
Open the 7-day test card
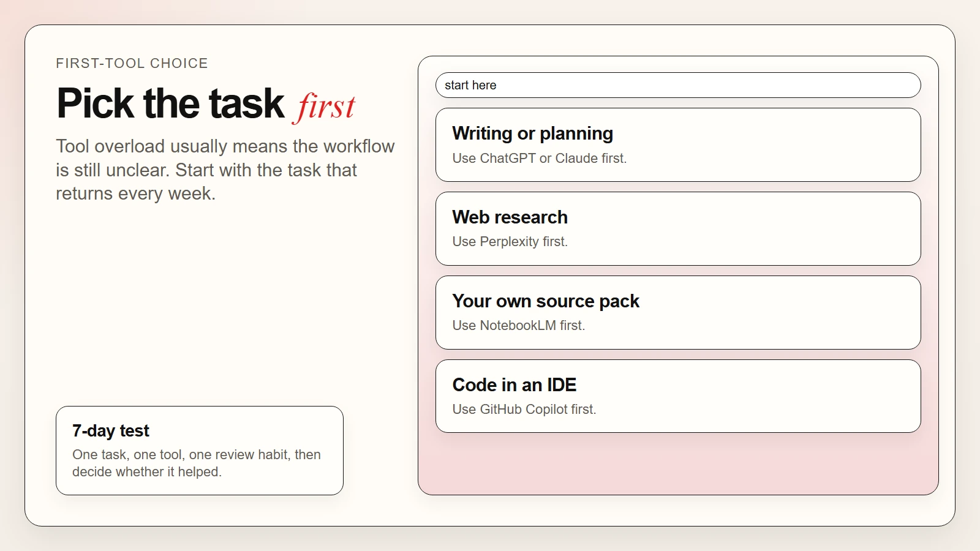coord(200,451)
